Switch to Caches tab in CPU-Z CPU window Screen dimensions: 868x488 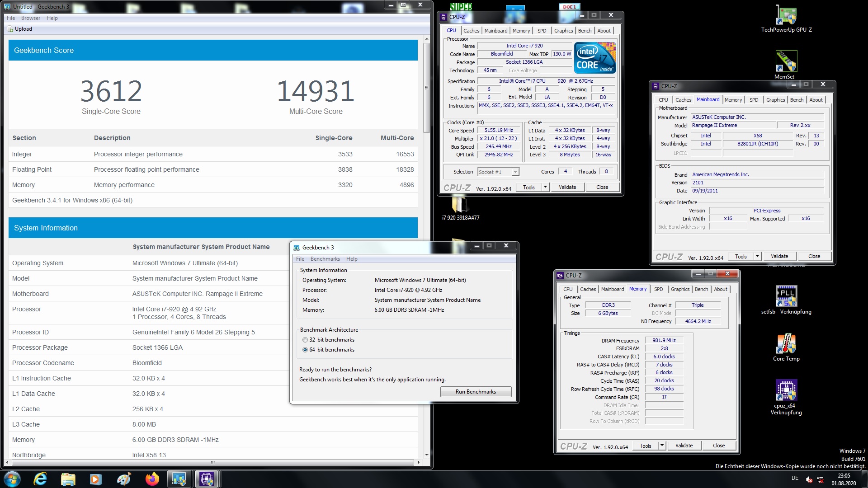(x=471, y=31)
